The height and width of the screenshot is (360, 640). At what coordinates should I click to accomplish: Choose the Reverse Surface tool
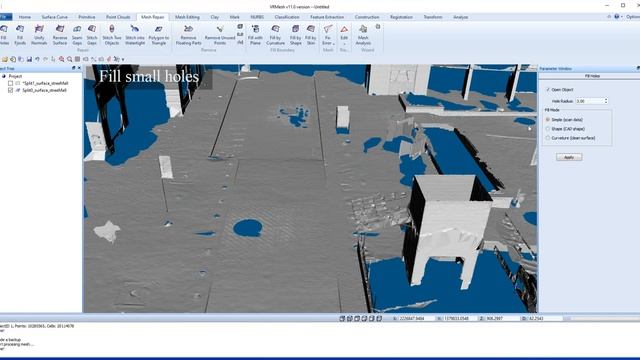(60, 35)
